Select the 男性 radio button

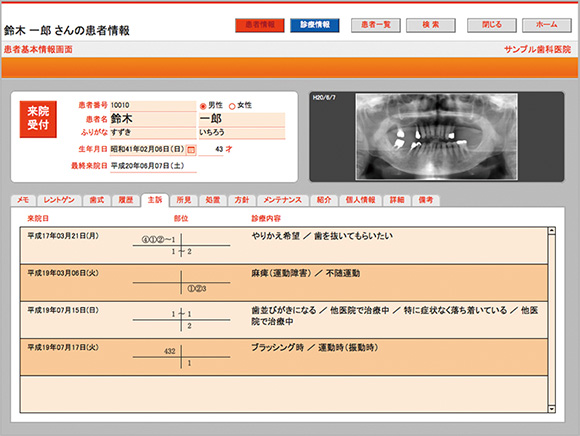click(x=203, y=106)
